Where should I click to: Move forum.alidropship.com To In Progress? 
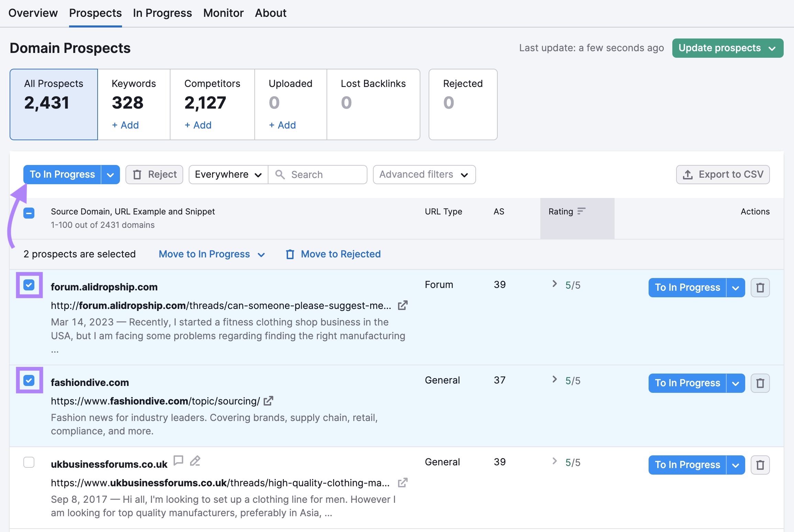pos(687,288)
